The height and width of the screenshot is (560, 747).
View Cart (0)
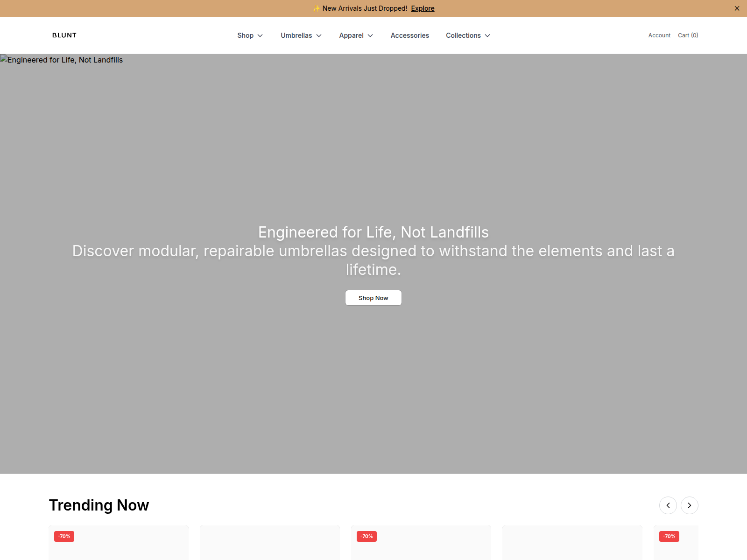[688, 35]
